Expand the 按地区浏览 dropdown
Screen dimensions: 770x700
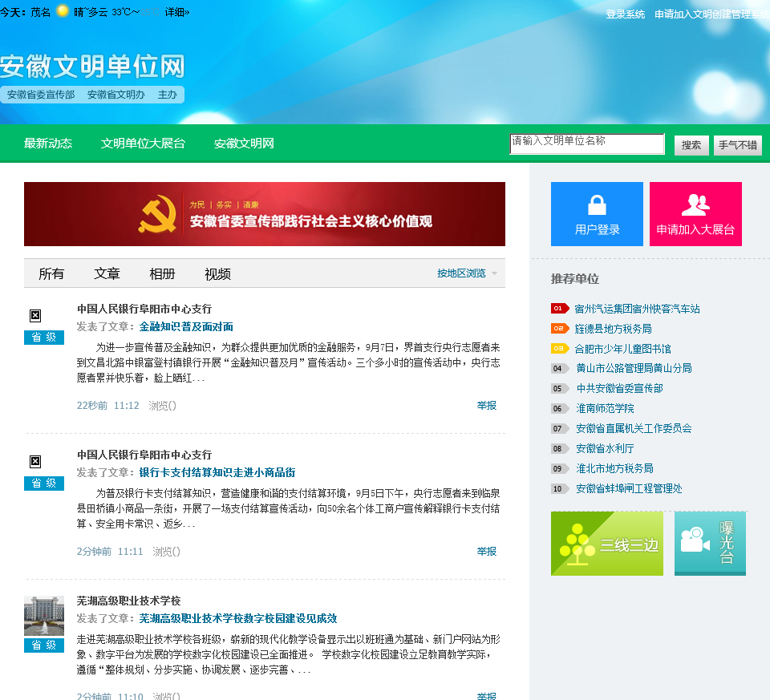pos(467,273)
